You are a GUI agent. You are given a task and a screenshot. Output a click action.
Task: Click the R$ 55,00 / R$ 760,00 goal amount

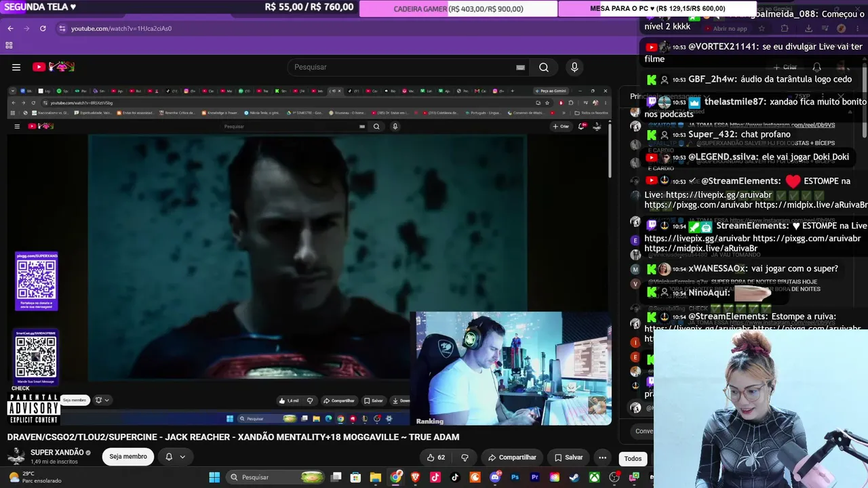(x=309, y=7)
